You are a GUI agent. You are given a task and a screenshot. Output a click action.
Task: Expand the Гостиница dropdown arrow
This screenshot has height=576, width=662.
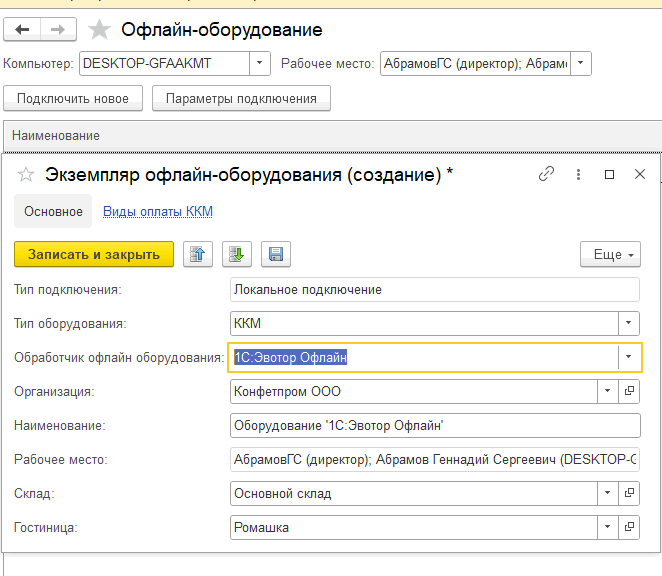608,527
